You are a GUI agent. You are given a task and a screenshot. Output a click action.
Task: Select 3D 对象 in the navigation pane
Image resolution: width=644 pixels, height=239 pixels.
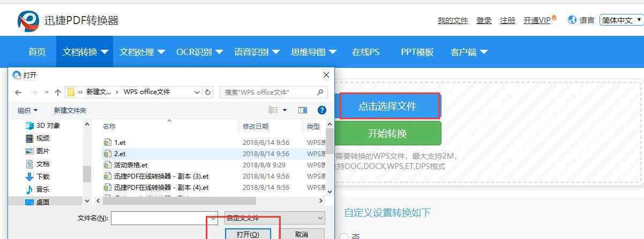43,125
